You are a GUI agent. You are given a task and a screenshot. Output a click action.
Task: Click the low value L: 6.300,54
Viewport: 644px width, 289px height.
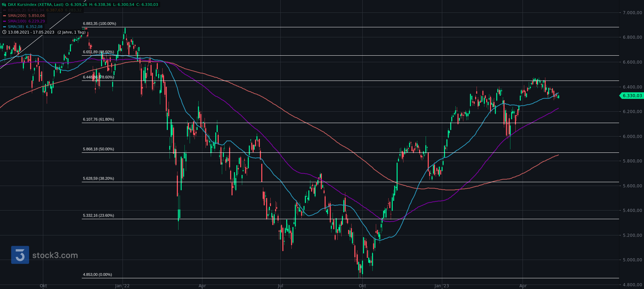(x=124, y=4)
